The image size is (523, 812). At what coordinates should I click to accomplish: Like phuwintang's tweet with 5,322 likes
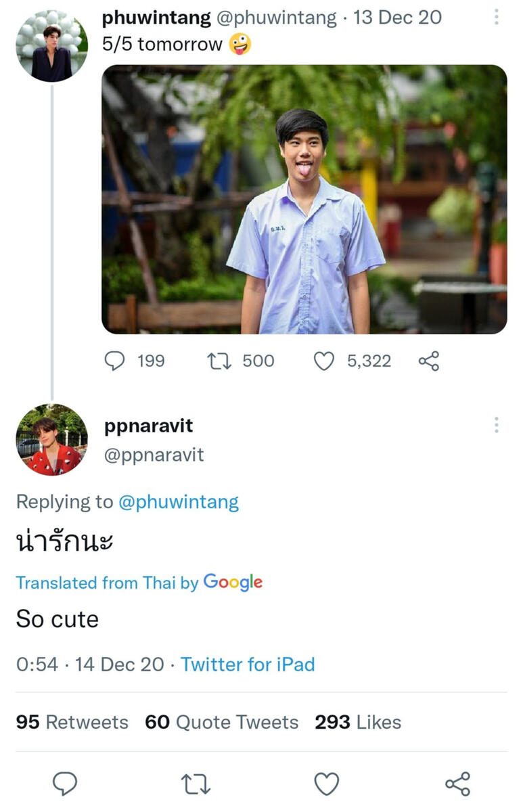(325, 361)
